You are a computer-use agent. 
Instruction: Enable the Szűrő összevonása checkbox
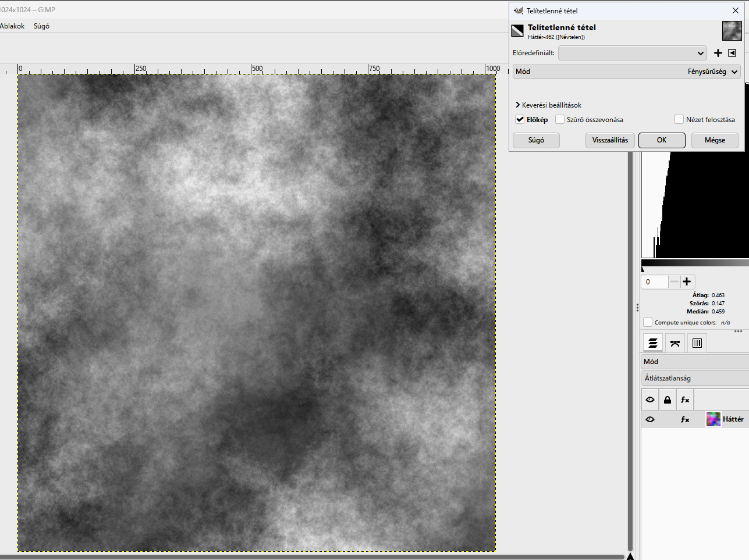(x=560, y=120)
